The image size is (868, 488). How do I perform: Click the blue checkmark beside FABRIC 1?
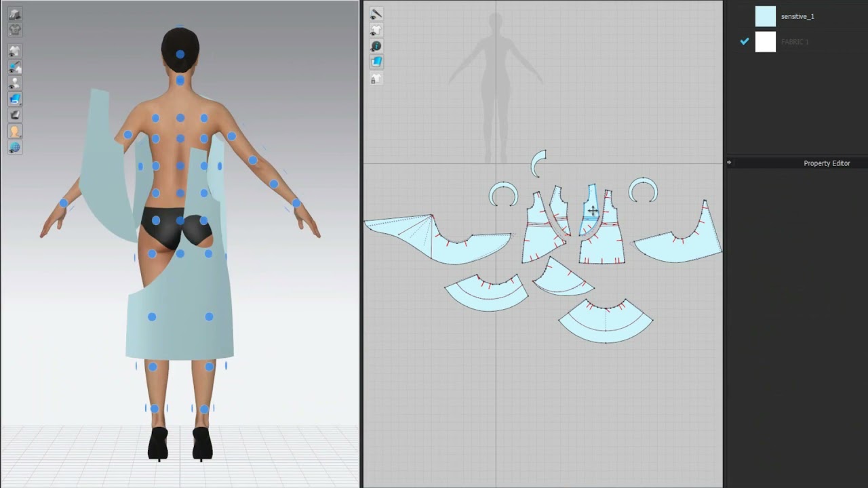[745, 41]
